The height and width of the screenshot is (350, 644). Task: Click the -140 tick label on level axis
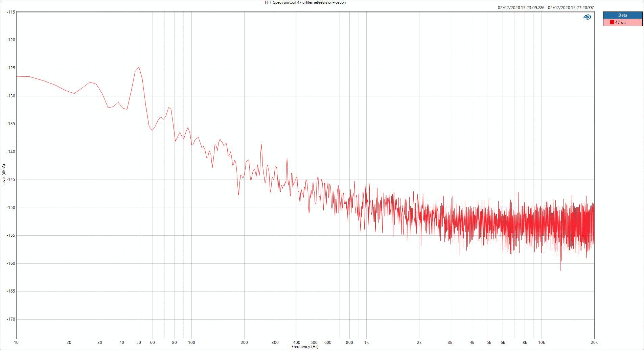tap(11, 152)
